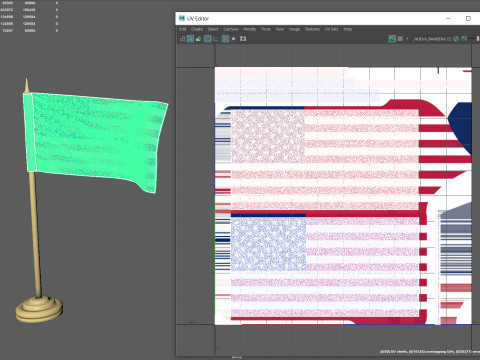Open the Modify menu in UV Editor
The image size is (480, 360).
[250, 29]
